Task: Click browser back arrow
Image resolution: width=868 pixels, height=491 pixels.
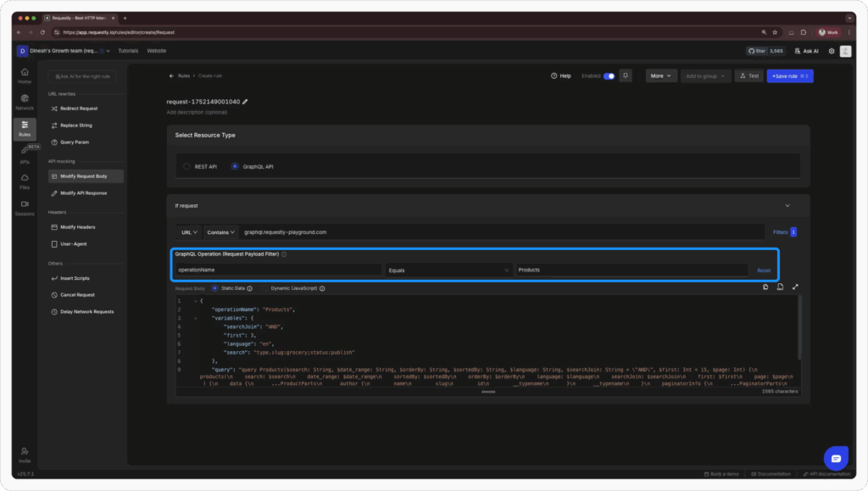Action: tap(19, 32)
